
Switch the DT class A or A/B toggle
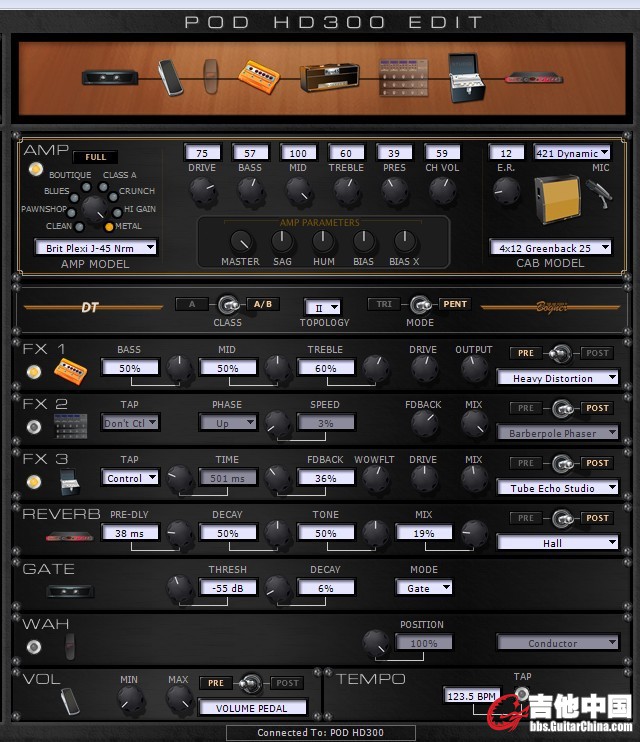(229, 304)
